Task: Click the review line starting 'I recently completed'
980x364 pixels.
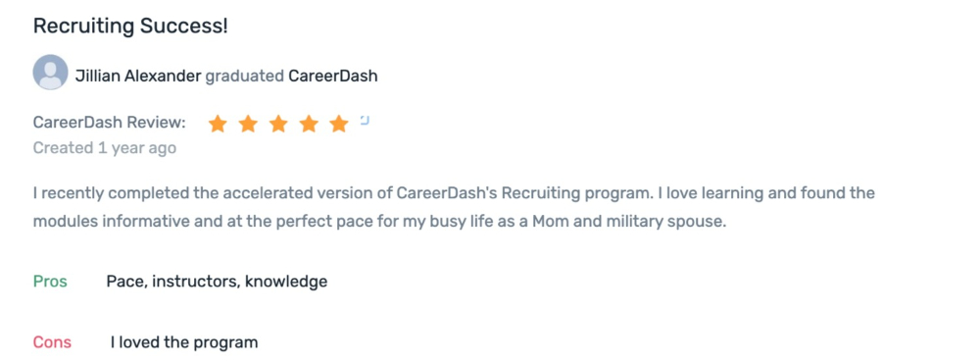Action: (454, 193)
